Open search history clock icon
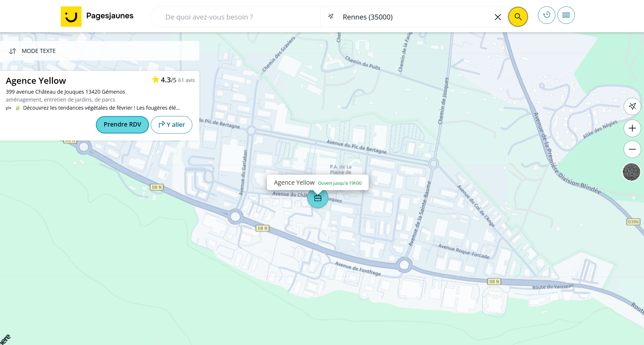The height and width of the screenshot is (345, 644). click(x=546, y=15)
